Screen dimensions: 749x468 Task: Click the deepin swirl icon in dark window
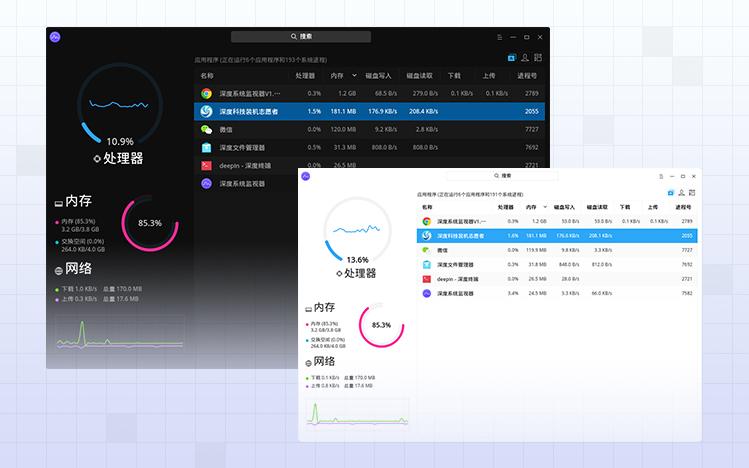point(206,111)
